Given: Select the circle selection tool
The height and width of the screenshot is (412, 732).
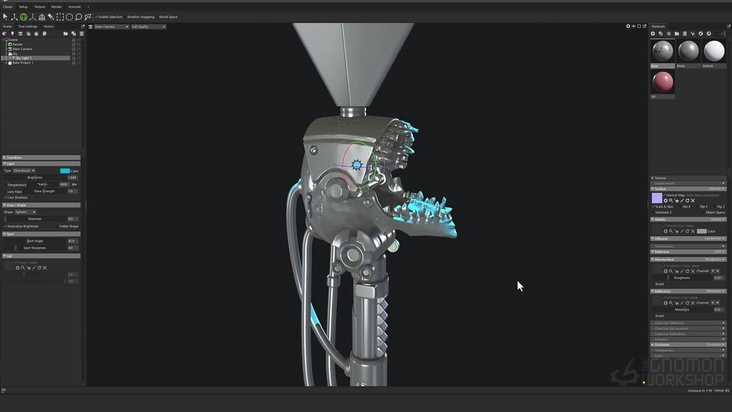Looking at the screenshot, I should (70, 17).
